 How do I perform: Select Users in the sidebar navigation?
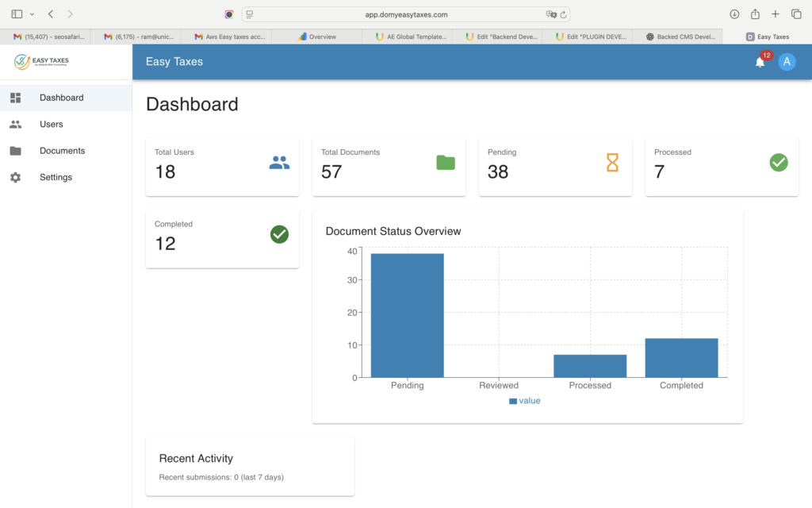[x=51, y=124]
